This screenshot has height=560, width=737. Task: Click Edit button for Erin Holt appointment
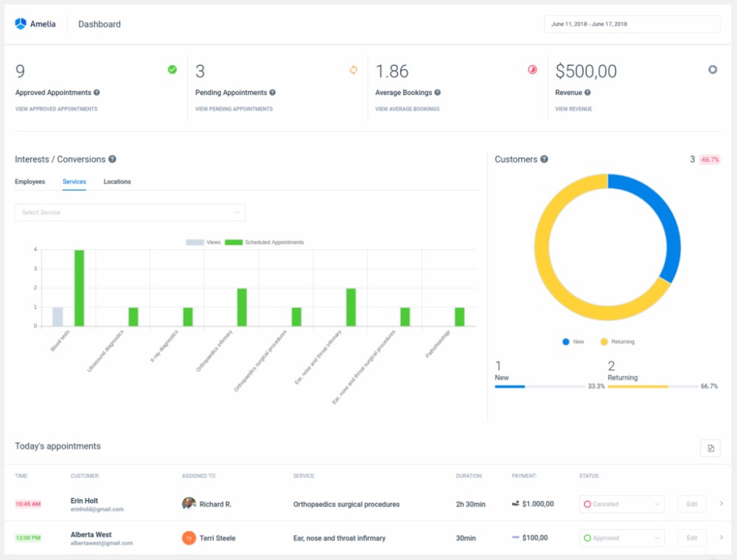pos(692,504)
